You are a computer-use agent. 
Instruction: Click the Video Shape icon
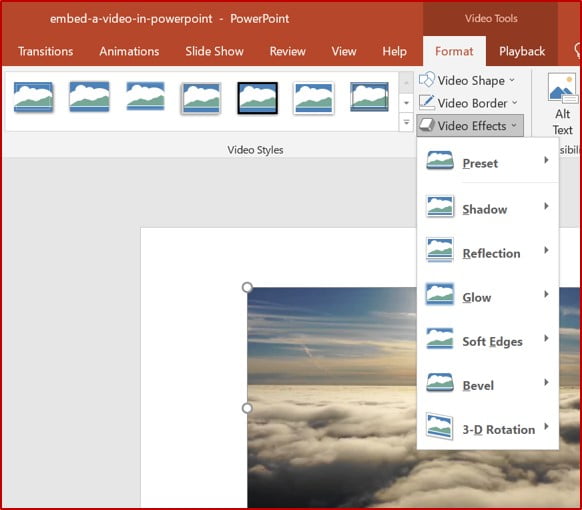click(427, 79)
